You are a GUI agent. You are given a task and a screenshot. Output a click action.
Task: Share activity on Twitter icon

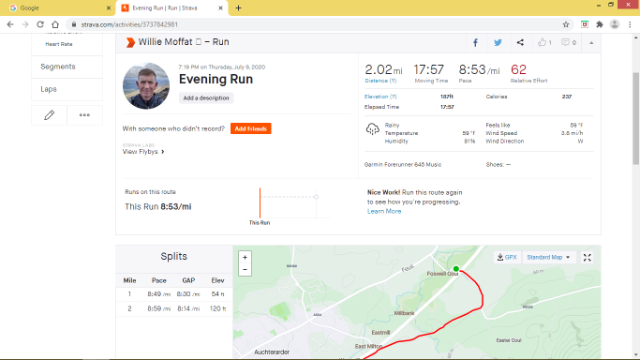pos(498,42)
